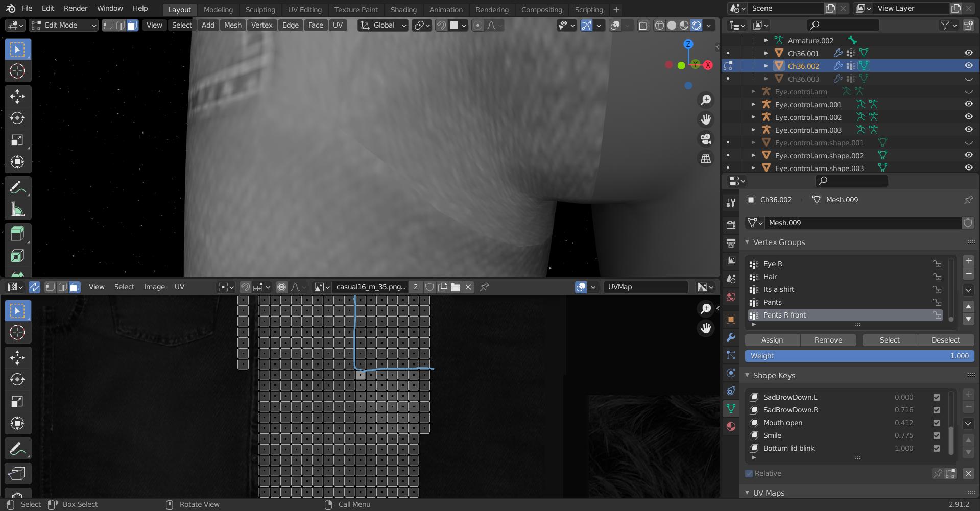Viewport: 980px width, 511px height.
Task: Open the Object Data properties tab
Action: tap(731, 408)
